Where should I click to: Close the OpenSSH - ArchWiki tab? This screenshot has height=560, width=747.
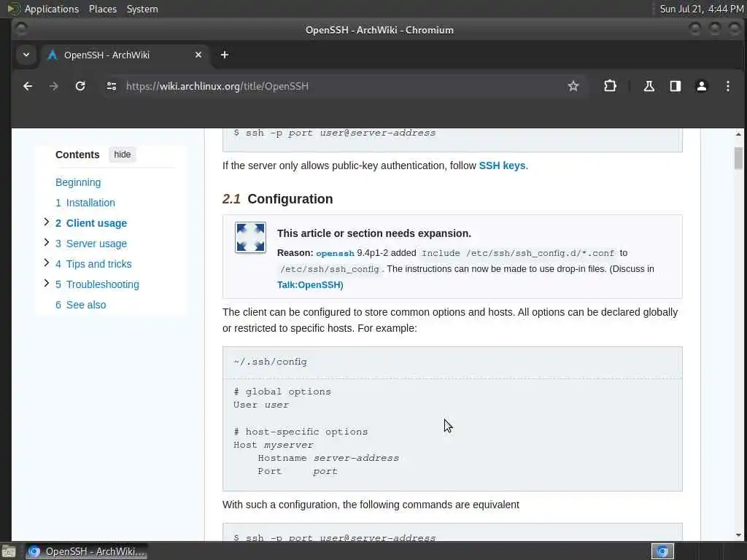coord(198,55)
